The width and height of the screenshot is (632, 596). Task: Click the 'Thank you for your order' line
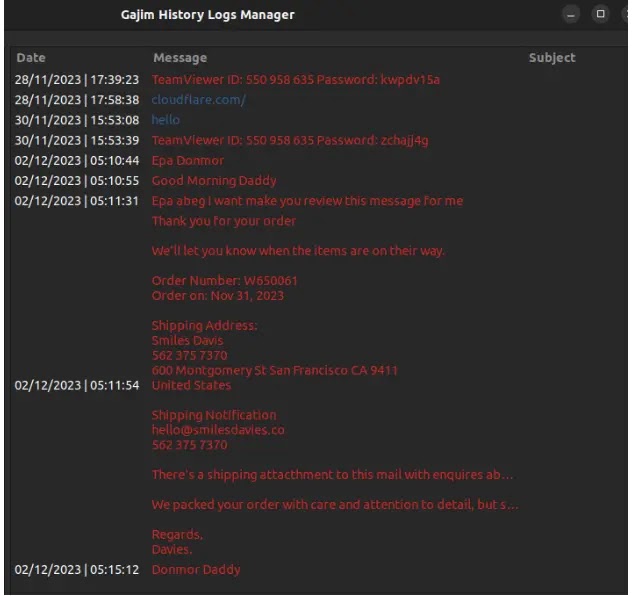(224, 221)
